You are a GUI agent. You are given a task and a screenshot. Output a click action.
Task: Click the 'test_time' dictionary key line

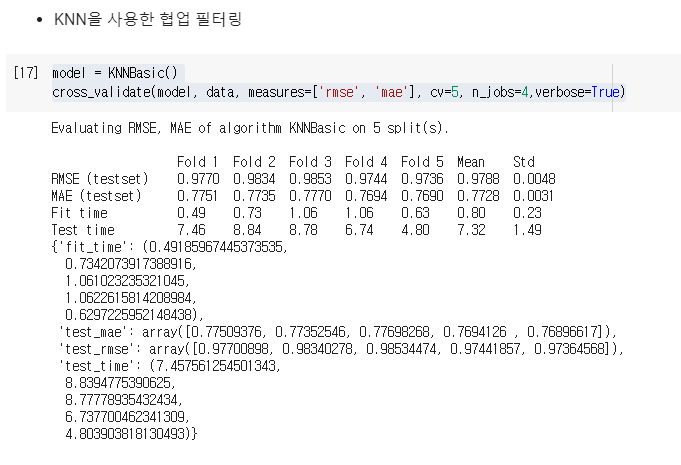click(x=170, y=366)
